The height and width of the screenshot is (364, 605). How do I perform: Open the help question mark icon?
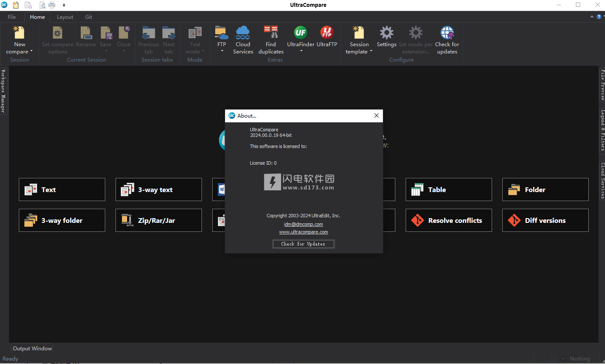click(599, 17)
